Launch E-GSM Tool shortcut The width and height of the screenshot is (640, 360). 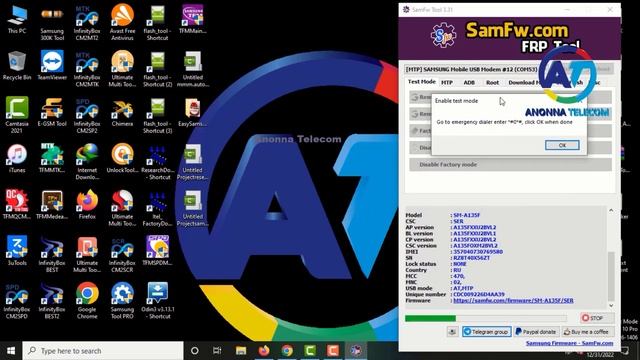coord(52,112)
